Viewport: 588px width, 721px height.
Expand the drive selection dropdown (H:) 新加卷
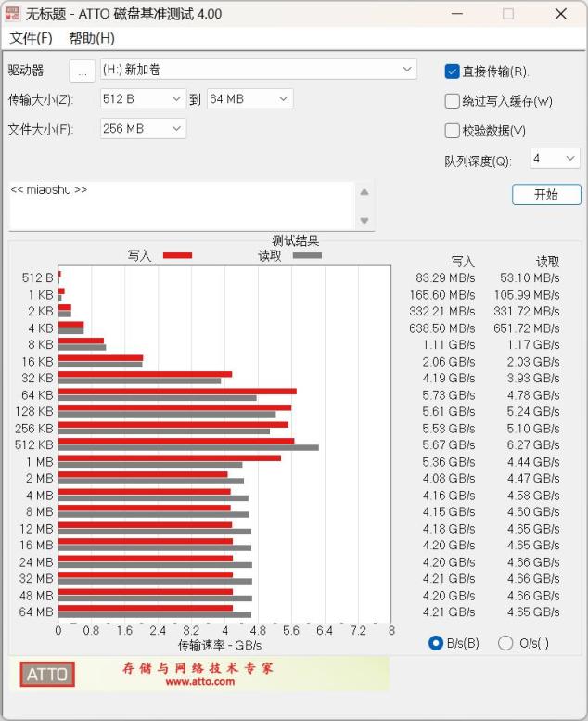pos(259,70)
